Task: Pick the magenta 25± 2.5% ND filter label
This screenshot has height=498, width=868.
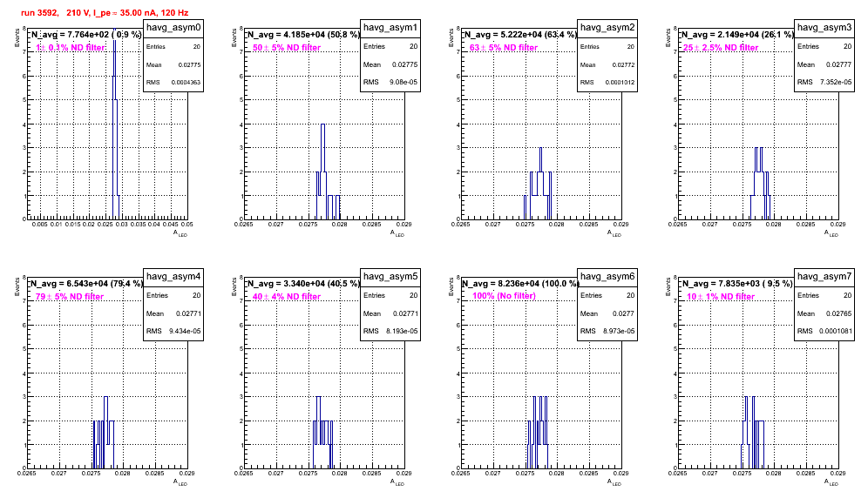Action: pos(721,48)
